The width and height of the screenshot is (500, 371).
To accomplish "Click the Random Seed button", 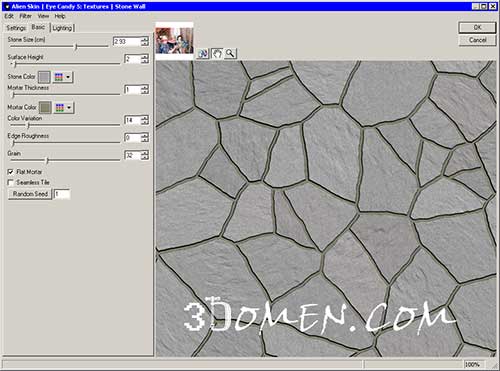I will pyautogui.click(x=30, y=194).
